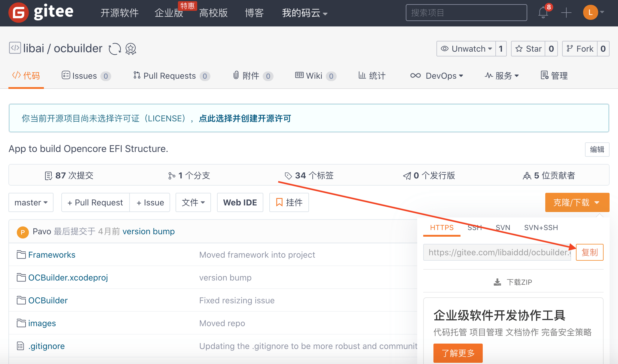Click the tag icon by 34 个标签
The width and height of the screenshot is (618, 364).
click(x=288, y=176)
